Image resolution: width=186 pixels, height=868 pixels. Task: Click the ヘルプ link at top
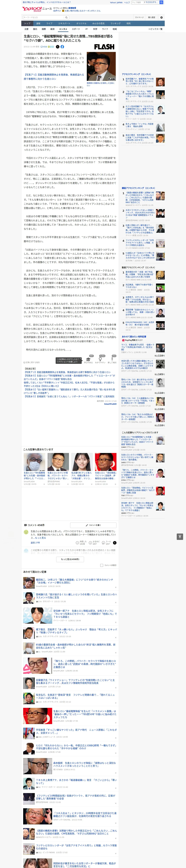(x=127, y=2)
